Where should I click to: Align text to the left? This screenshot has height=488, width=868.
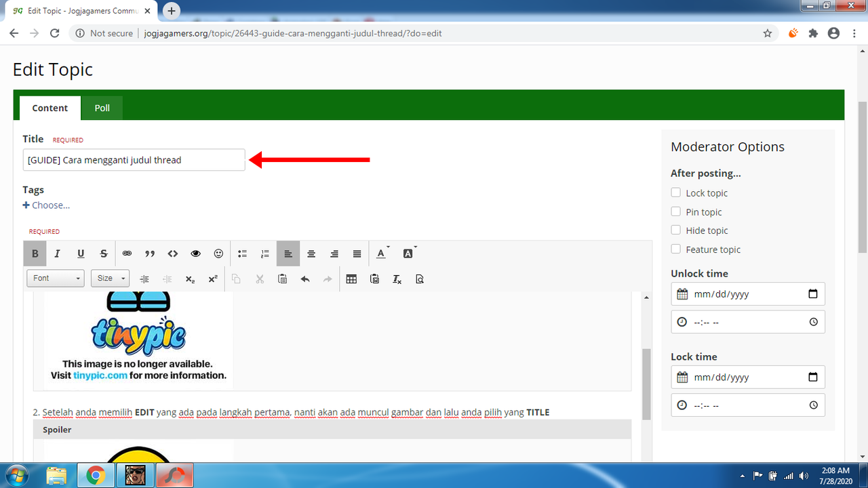point(288,253)
